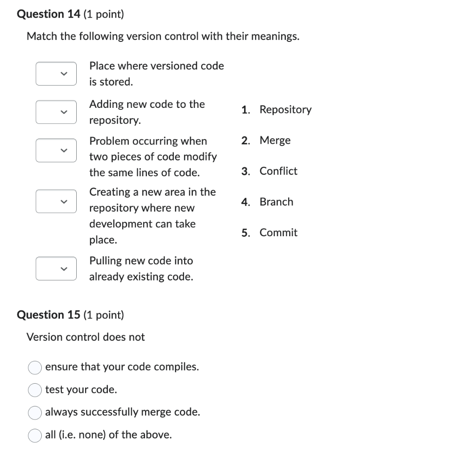Click the 'Merge' answer option
476x452 pixels.
pyautogui.click(x=275, y=140)
